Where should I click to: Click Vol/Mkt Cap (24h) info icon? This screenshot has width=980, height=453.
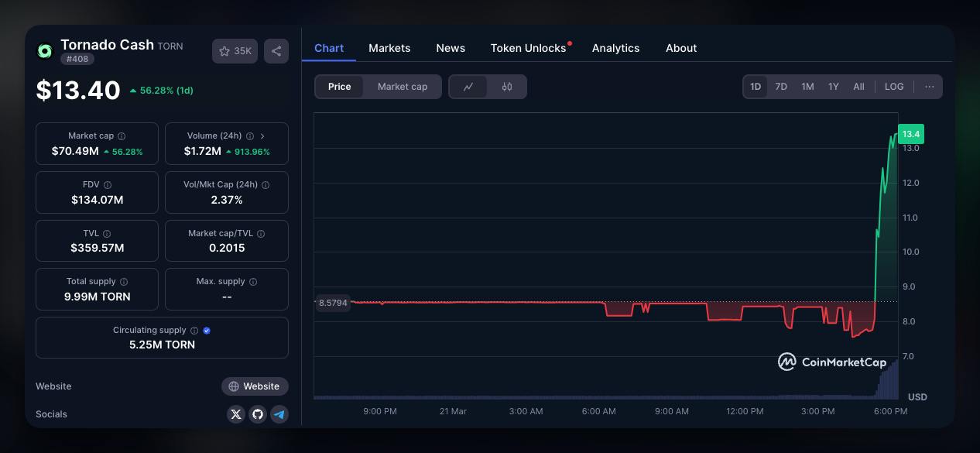pos(266,185)
